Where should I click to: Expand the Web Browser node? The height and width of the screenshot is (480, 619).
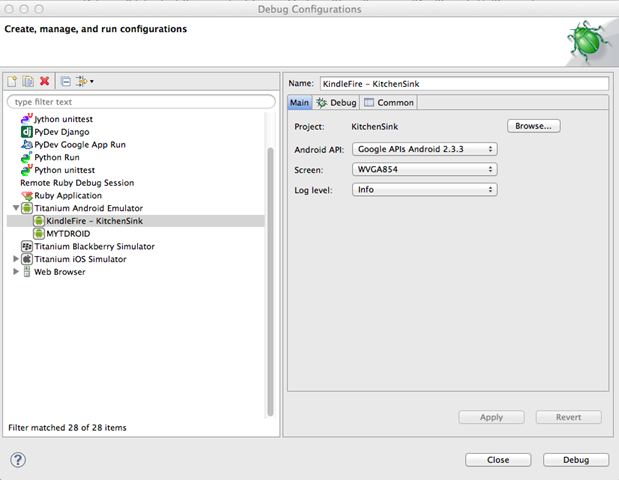15,272
